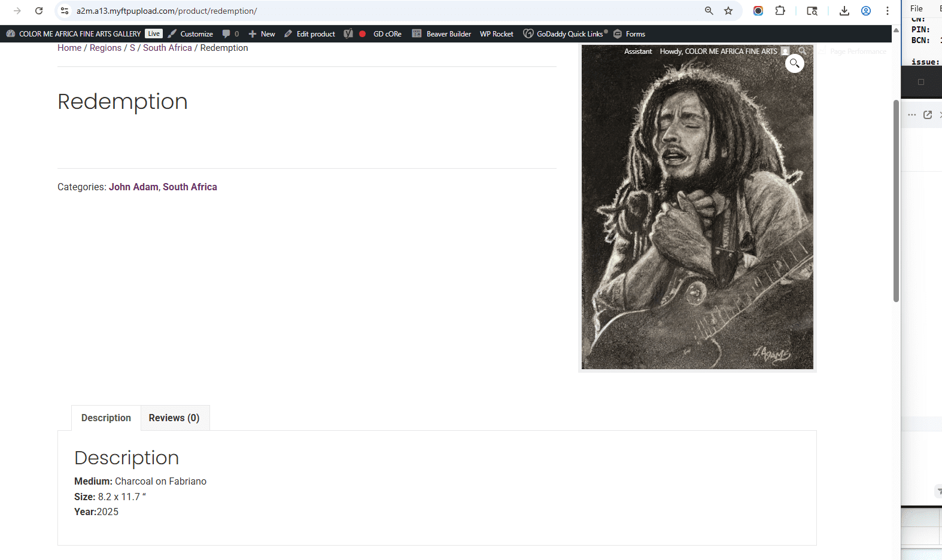The height and width of the screenshot is (560, 942).
Task: Expand GoDaddy Quick Links menu
Action: coord(565,34)
